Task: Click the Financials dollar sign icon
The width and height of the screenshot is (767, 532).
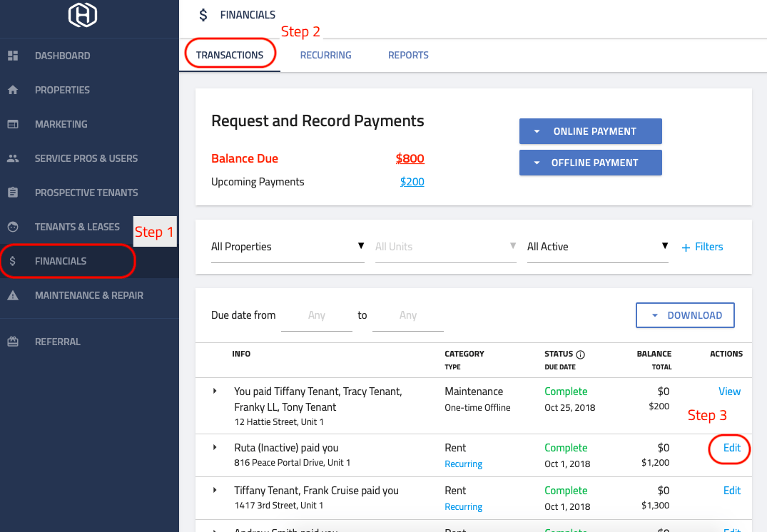Action: [13, 261]
